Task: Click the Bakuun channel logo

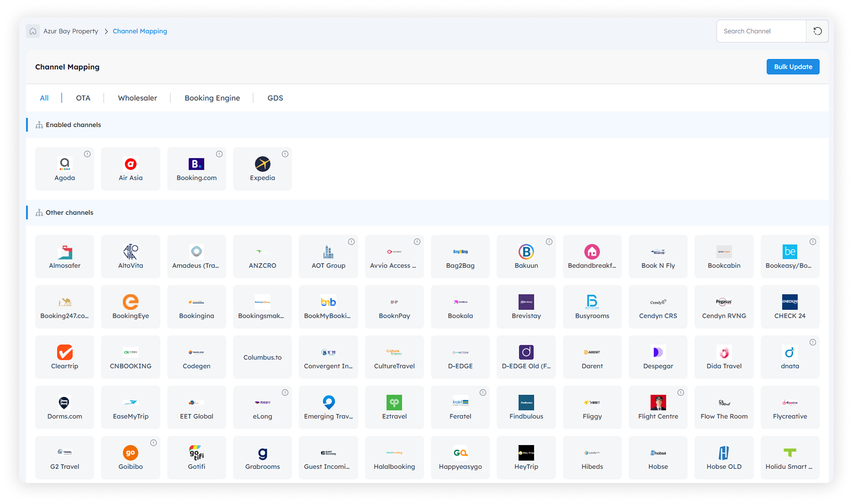Action: 526,251
